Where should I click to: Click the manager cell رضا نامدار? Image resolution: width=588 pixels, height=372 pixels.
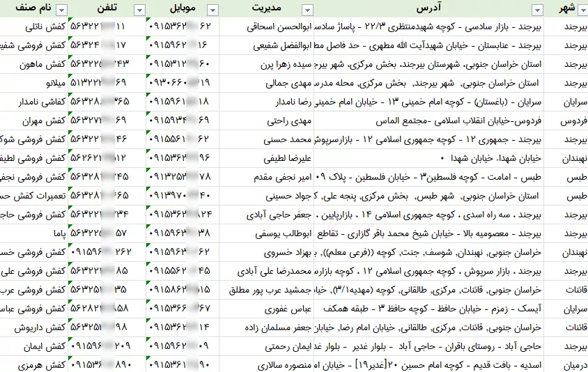(x=266, y=102)
